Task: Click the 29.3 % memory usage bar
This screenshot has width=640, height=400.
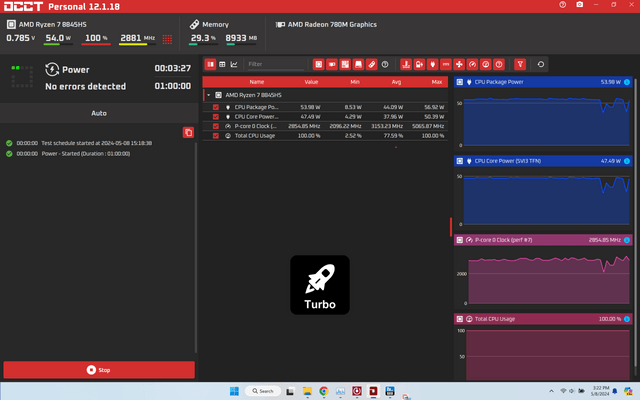Action: [203, 44]
